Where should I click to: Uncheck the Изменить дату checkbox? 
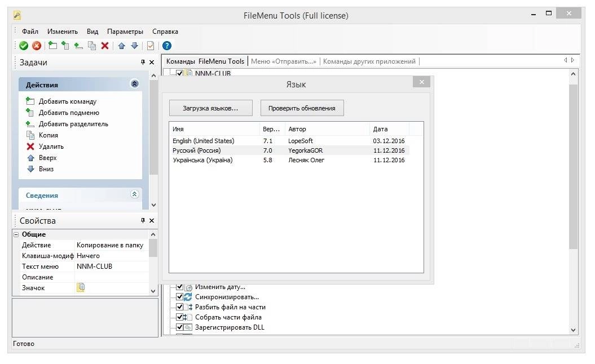[180, 287]
